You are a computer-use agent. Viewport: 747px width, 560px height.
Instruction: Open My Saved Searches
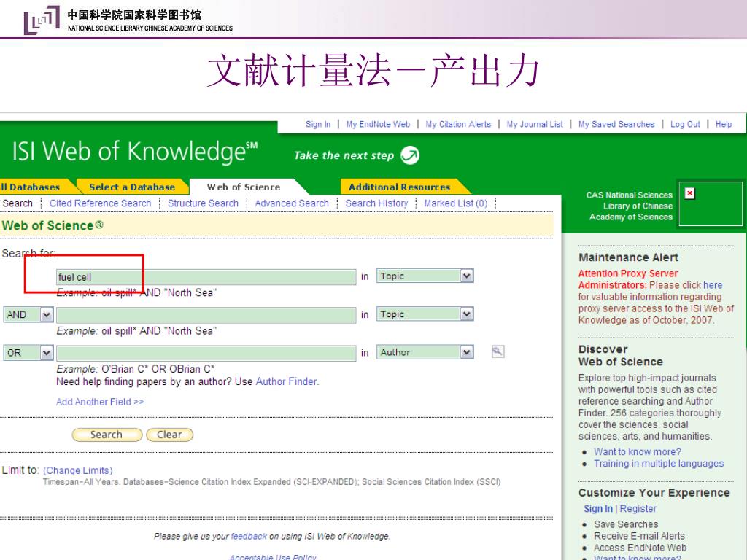pyautogui.click(x=616, y=124)
